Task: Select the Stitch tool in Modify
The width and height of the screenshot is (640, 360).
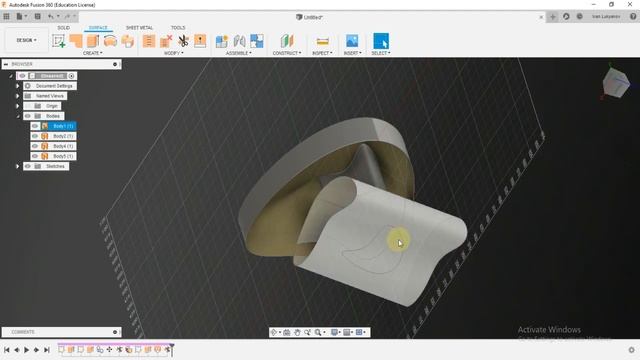Action: (x=149, y=41)
